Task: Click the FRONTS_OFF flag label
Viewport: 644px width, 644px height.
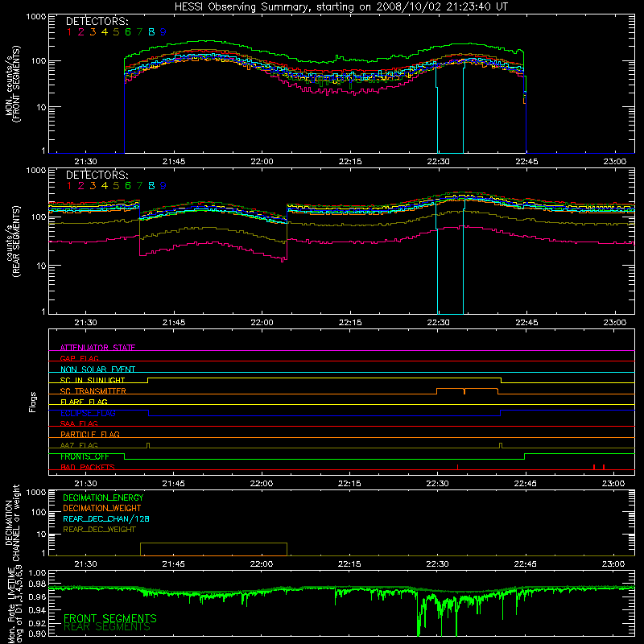Action: point(85,456)
